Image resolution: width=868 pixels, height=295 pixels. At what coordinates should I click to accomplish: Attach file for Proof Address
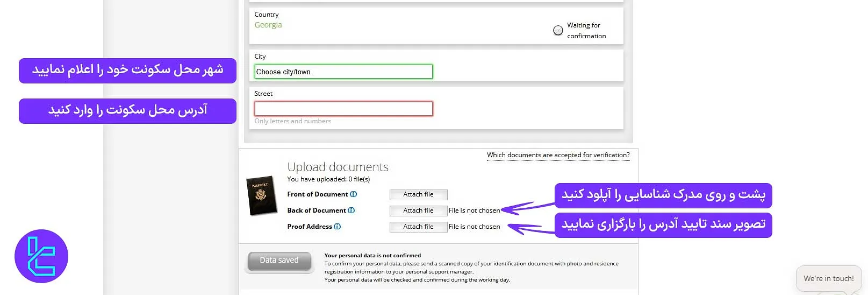[x=418, y=227]
